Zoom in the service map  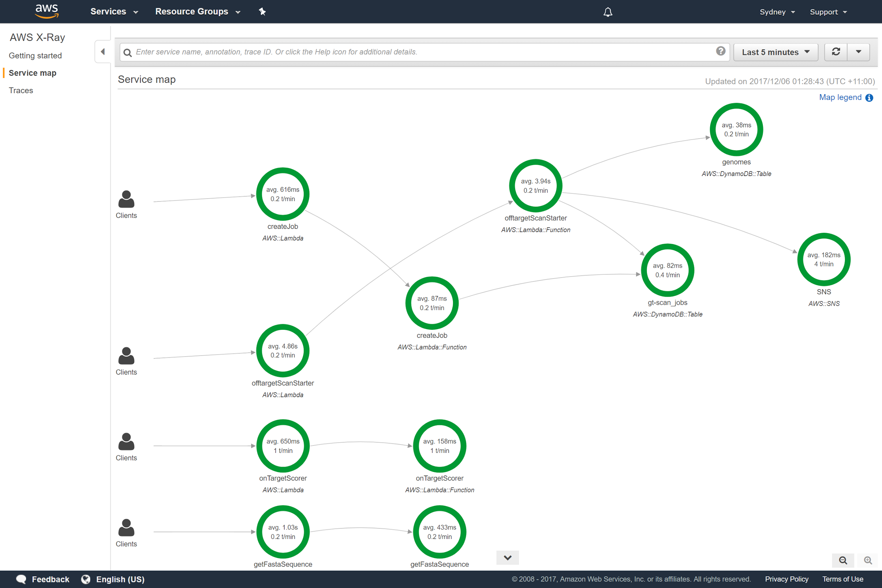pyautogui.click(x=868, y=560)
